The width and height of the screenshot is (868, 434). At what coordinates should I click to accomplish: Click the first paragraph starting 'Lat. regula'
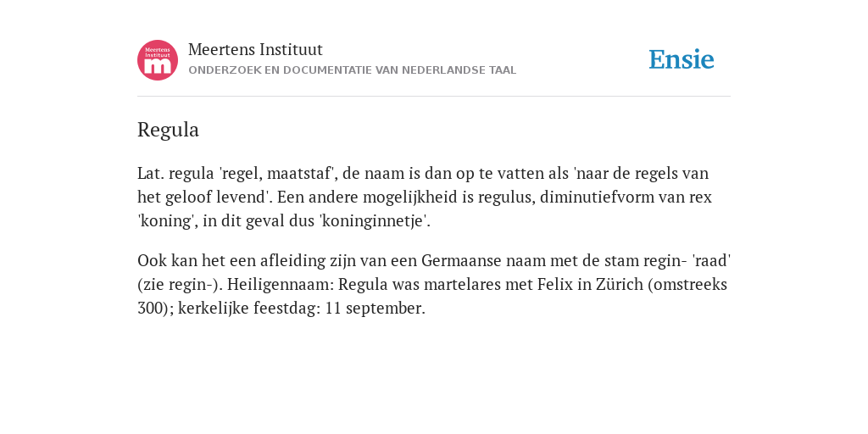pos(425,197)
